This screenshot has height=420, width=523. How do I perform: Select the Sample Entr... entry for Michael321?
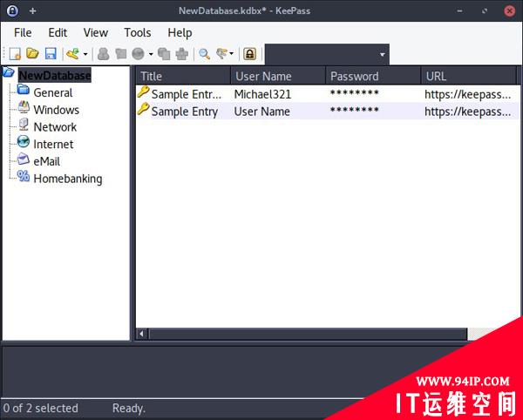[x=187, y=94]
